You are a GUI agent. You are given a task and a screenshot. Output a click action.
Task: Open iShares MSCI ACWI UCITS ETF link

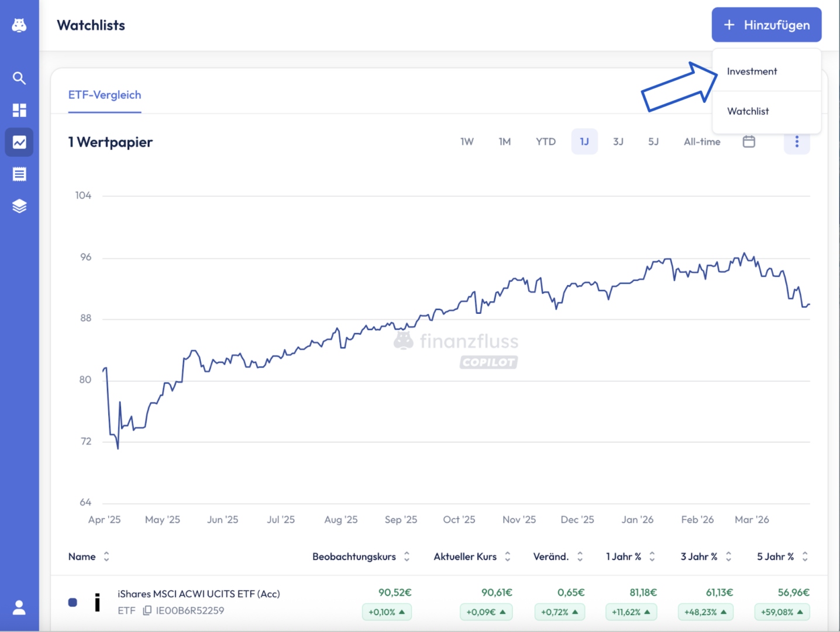[198, 593]
